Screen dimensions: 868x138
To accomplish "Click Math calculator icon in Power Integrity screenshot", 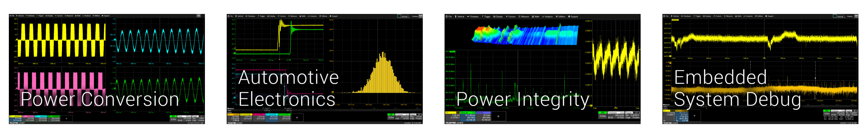I will click(533, 16).
